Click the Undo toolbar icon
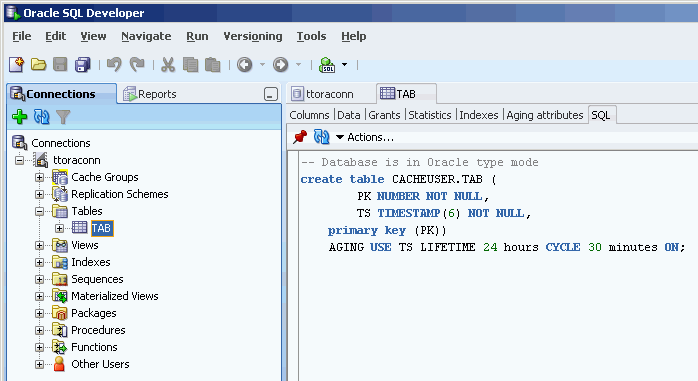The height and width of the screenshot is (381, 698). pos(114,65)
